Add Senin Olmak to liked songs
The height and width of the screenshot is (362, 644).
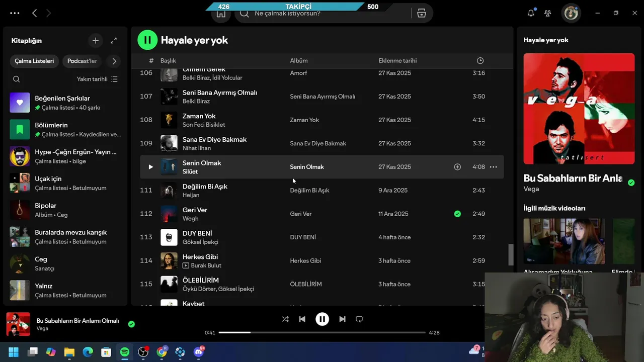click(457, 167)
